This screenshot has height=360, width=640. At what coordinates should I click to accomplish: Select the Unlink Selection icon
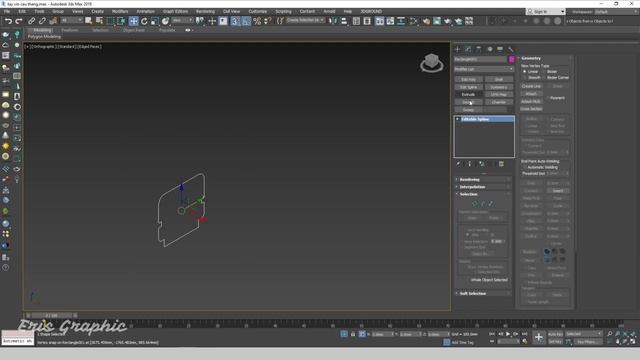pyautogui.click(x=42, y=21)
